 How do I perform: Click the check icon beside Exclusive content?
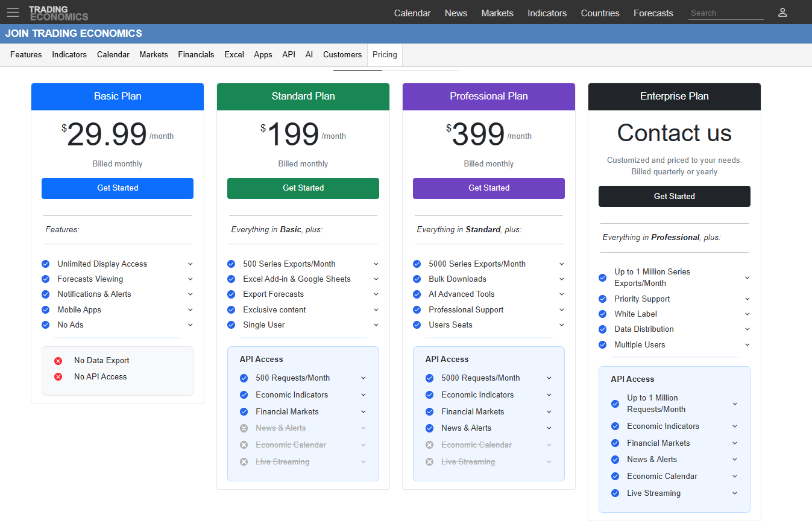click(x=231, y=310)
